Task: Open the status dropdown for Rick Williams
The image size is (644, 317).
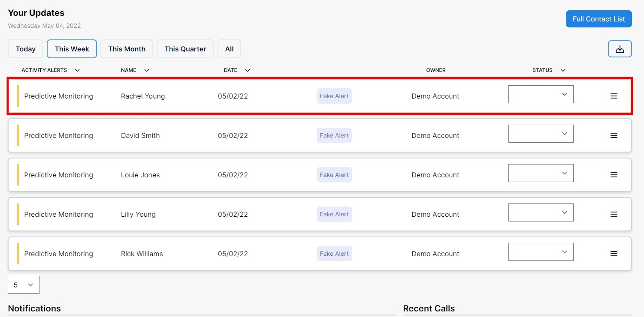Action: tap(541, 252)
